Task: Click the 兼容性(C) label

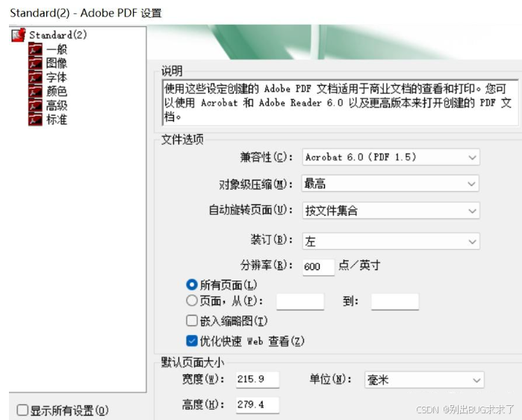Action: [x=267, y=157]
